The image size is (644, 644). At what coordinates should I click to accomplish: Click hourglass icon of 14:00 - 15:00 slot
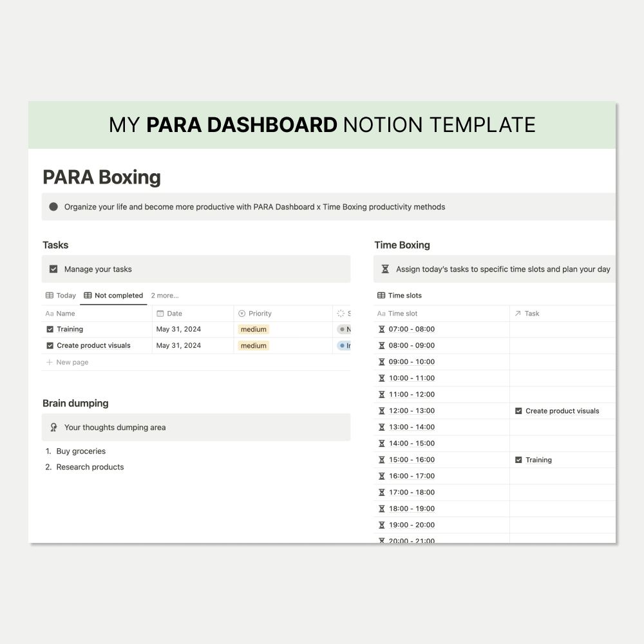(x=381, y=443)
